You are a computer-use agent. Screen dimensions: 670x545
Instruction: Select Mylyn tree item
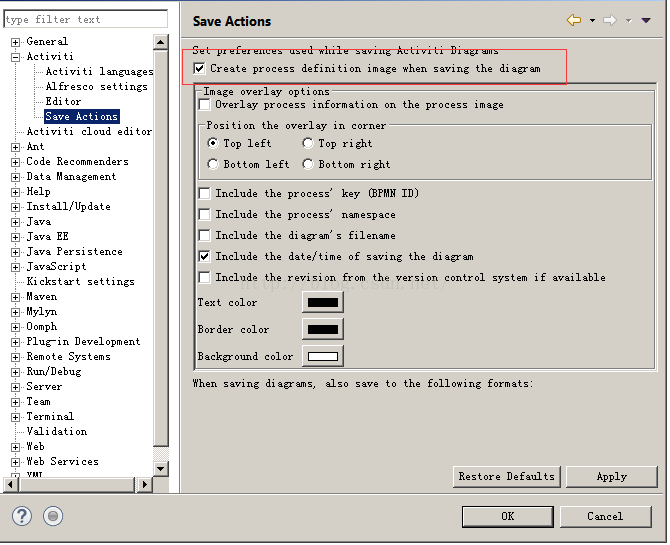(x=41, y=312)
